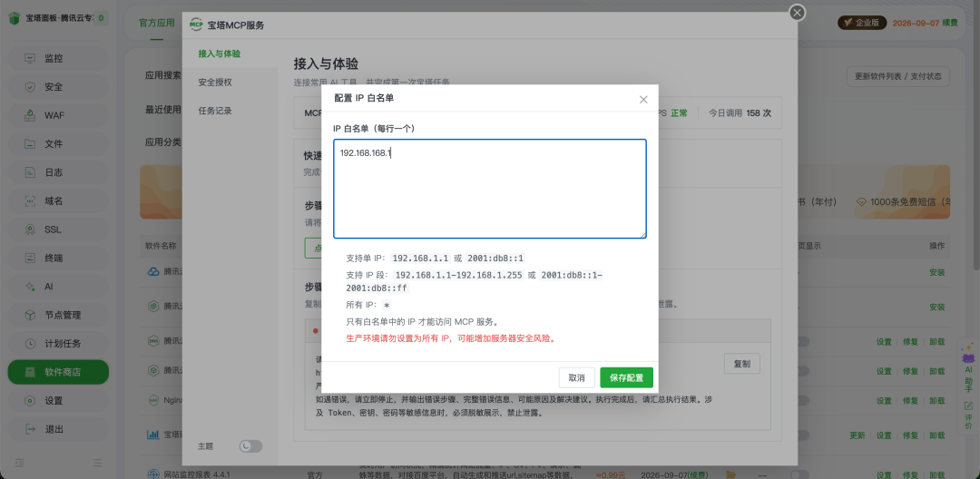Toggle the 主题 theme switch
The image size is (980, 479).
click(x=250, y=446)
